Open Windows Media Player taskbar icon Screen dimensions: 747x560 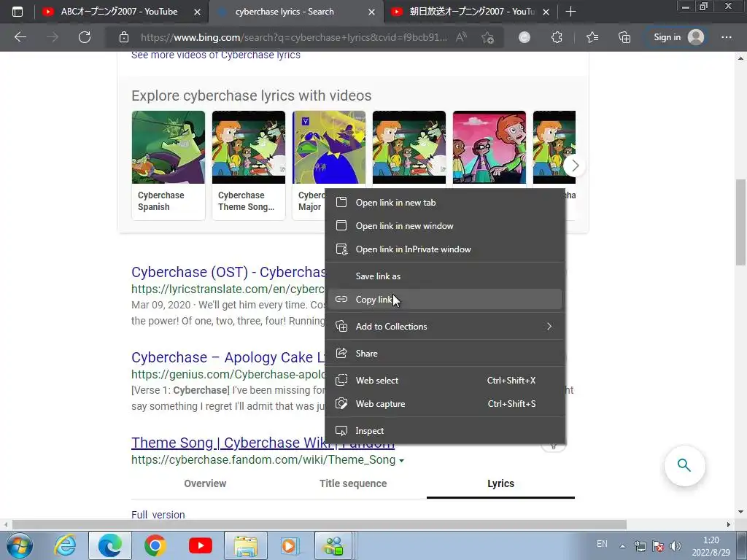point(289,545)
